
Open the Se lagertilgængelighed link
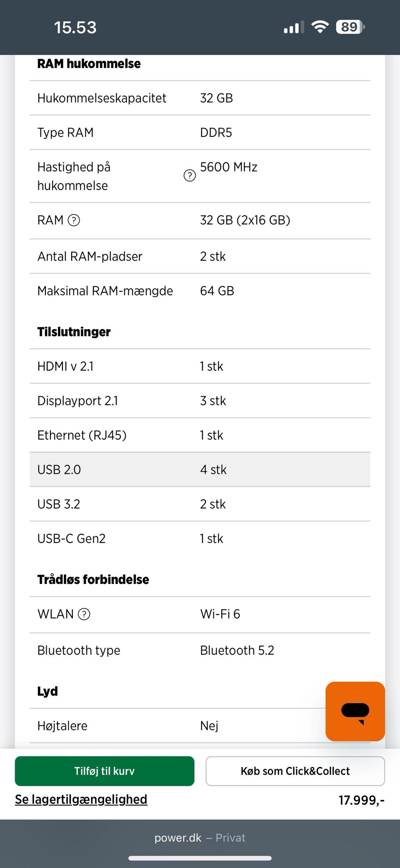(x=81, y=799)
